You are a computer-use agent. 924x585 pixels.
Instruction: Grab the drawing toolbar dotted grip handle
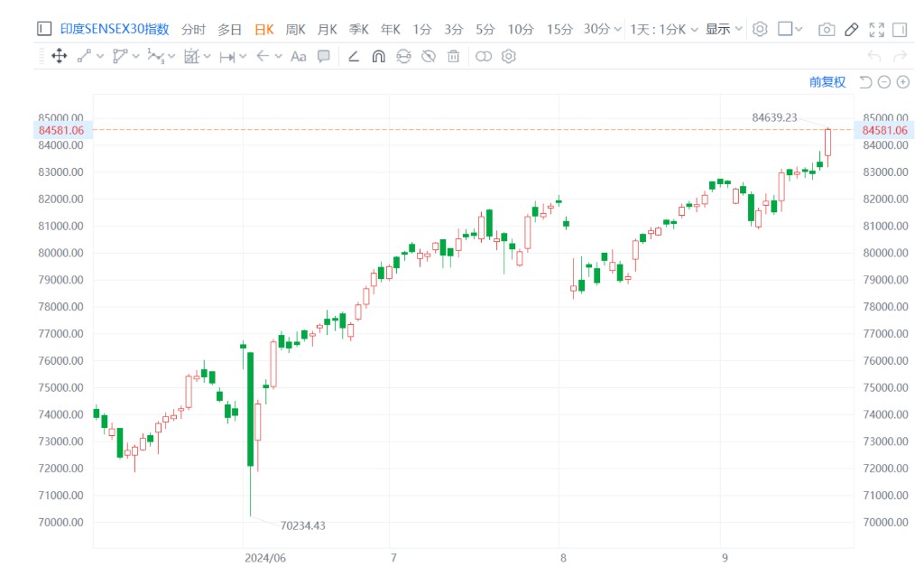(42, 57)
